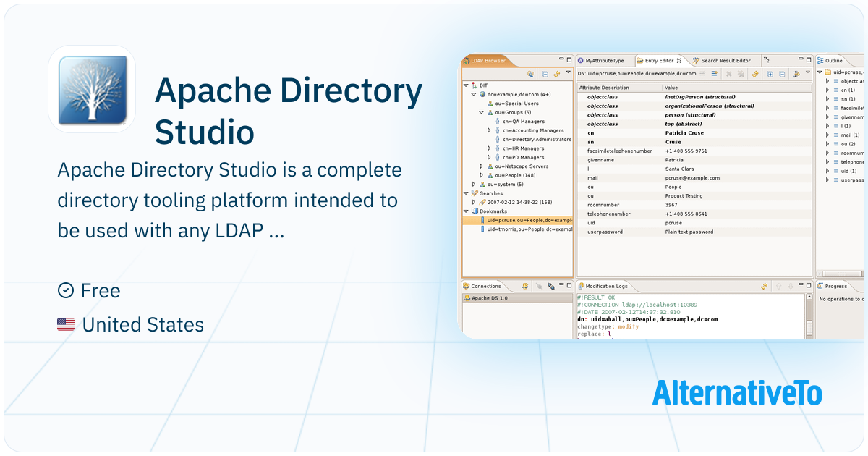Click the Entry Editor collapse all icon
868x456 pixels.
(782, 74)
